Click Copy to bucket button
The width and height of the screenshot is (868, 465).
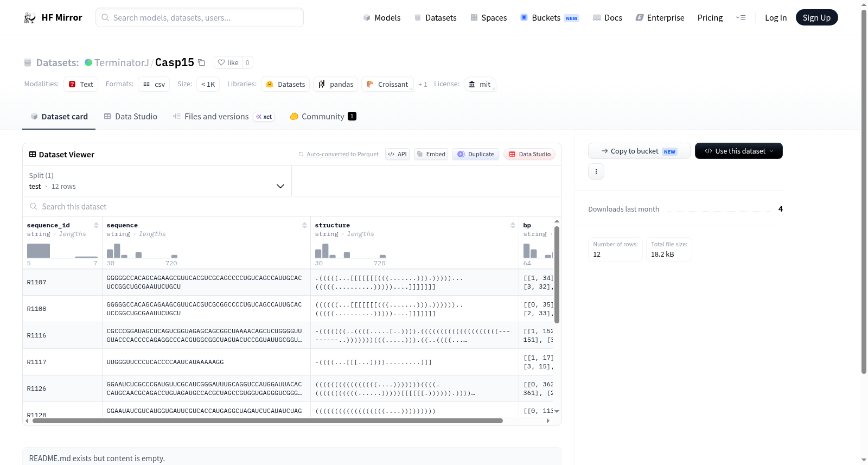pos(639,151)
